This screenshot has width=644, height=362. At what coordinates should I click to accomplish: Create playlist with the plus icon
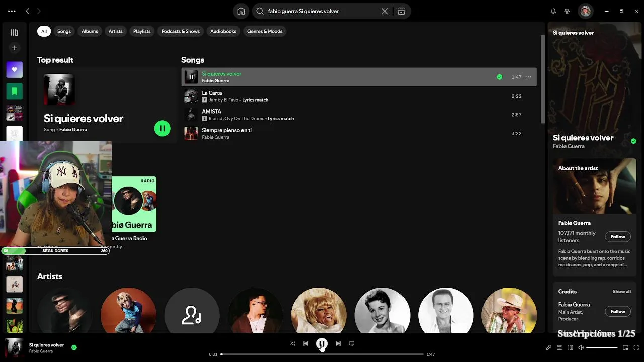(x=14, y=48)
